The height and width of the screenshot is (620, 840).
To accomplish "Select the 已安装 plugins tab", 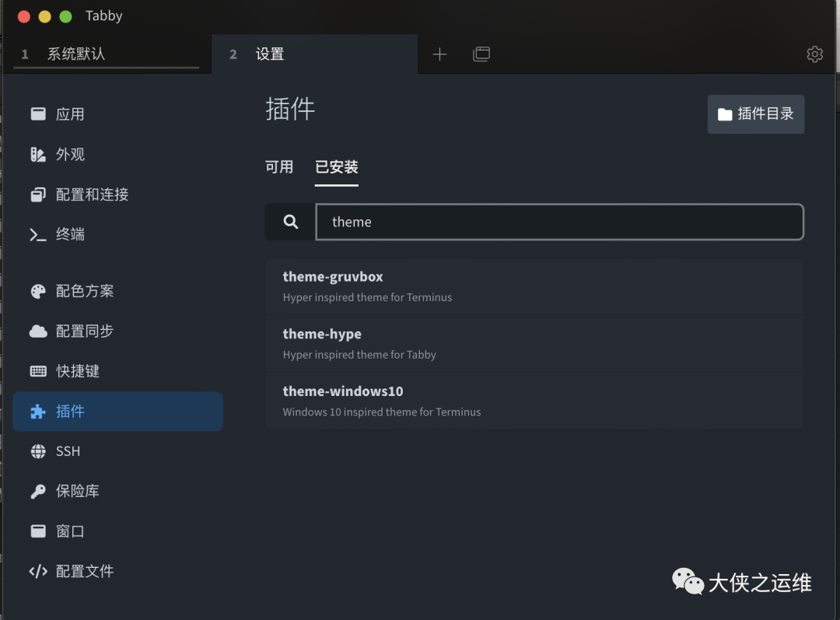I will coord(337,167).
